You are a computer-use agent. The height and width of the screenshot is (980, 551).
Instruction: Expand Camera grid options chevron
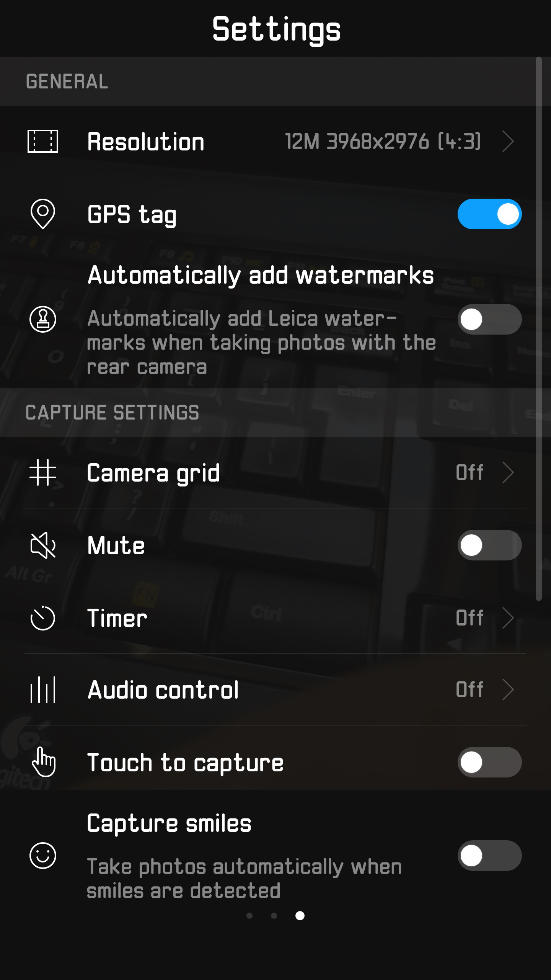click(x=508, y=472)
